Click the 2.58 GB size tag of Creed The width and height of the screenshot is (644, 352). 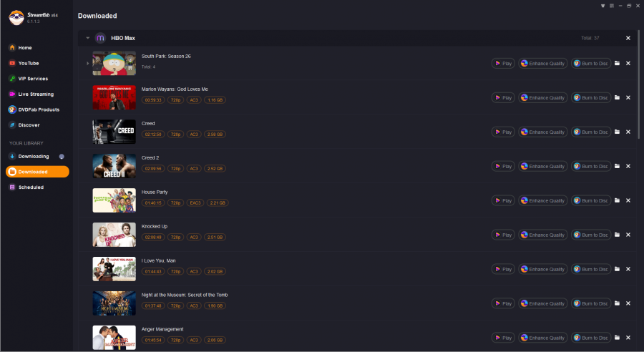point(215,135)
